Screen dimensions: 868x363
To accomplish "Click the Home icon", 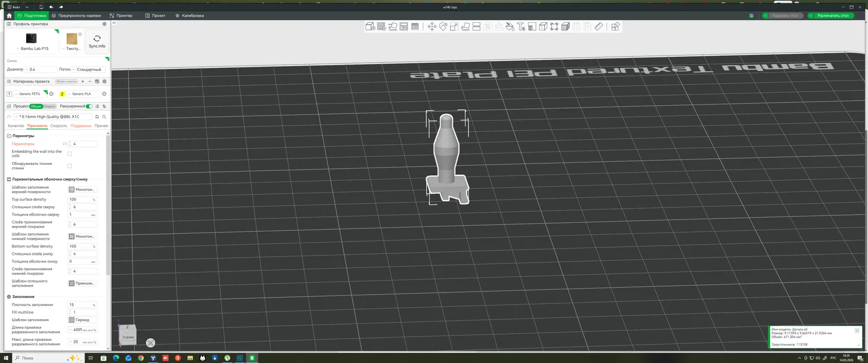I will click(9, 15).
